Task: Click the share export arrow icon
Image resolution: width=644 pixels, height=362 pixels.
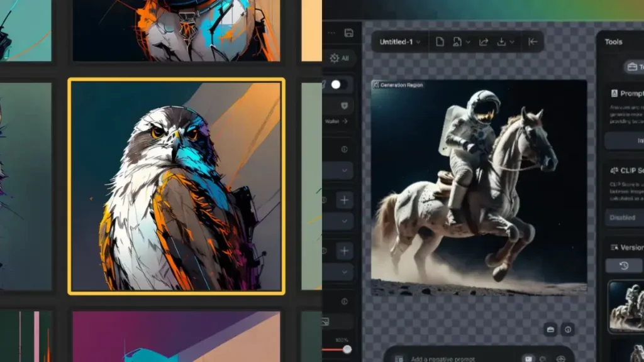Action: tap(483, 41)
